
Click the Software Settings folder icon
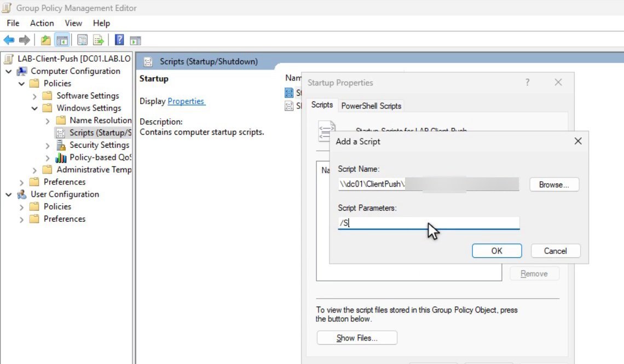(x=48, y=95)
